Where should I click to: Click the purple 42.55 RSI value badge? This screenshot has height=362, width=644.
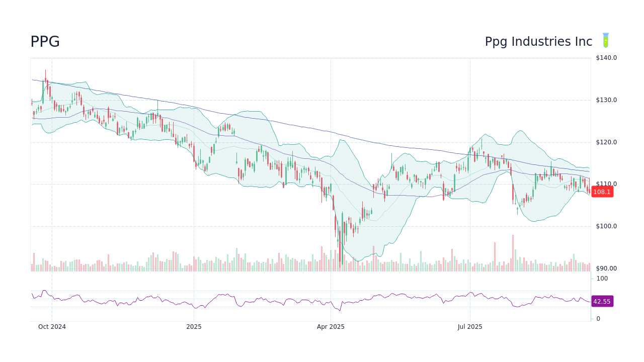pos(602,301)
